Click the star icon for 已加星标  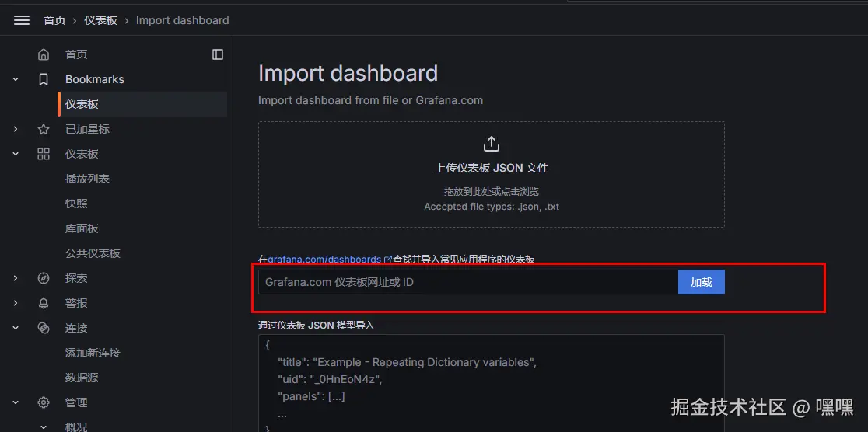point(44,129)
